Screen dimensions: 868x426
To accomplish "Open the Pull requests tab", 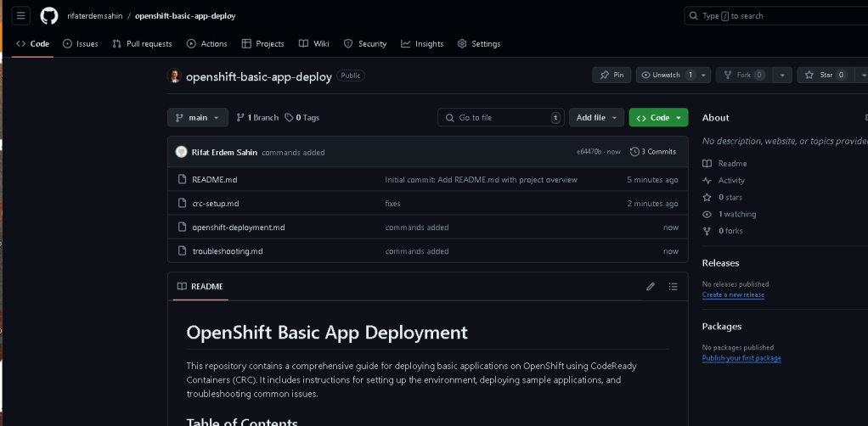I will pyautogui.click(x=143, y=44).
